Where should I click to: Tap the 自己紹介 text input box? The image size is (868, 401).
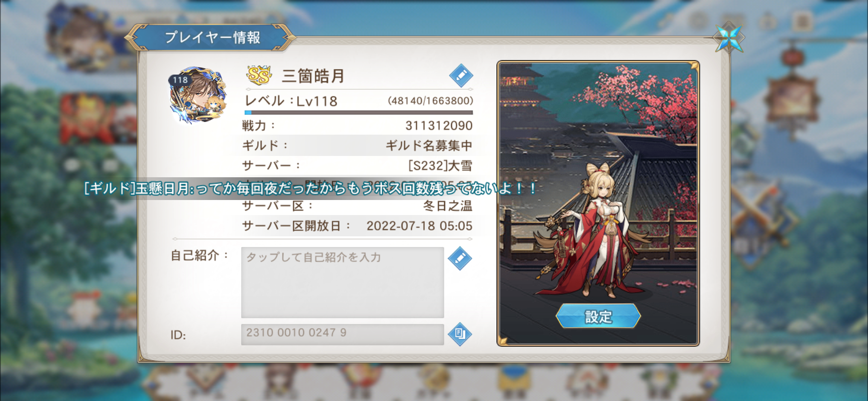click(x=342, y=282)
